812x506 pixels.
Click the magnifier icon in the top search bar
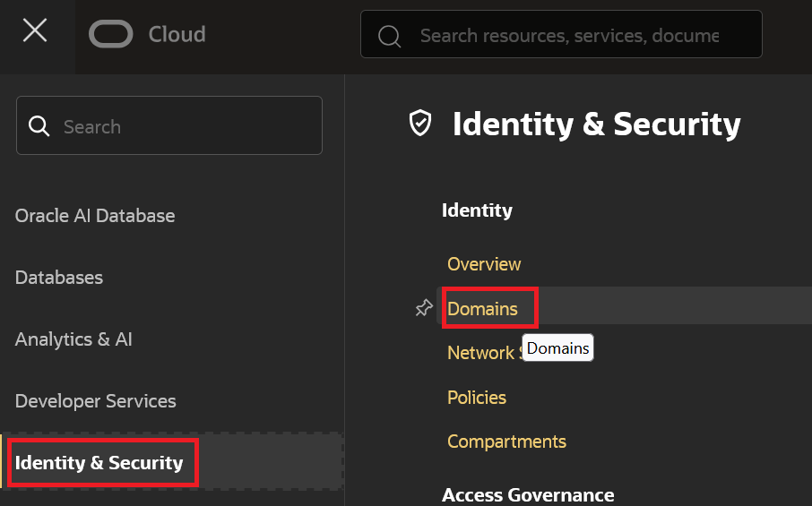pyautogui.click(x=389, y=36)
